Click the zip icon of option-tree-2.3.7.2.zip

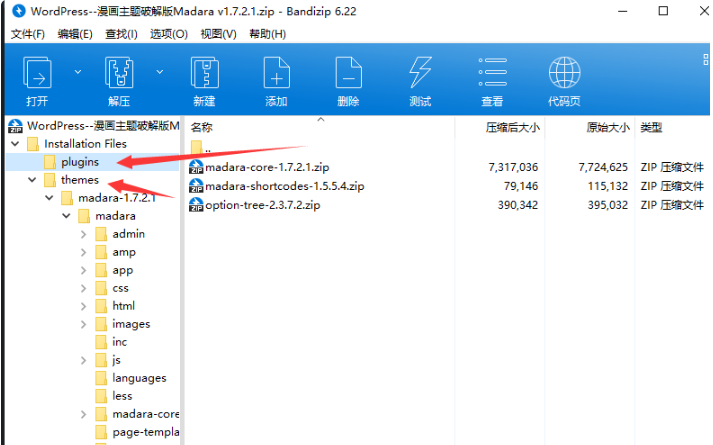click(196, 205)
